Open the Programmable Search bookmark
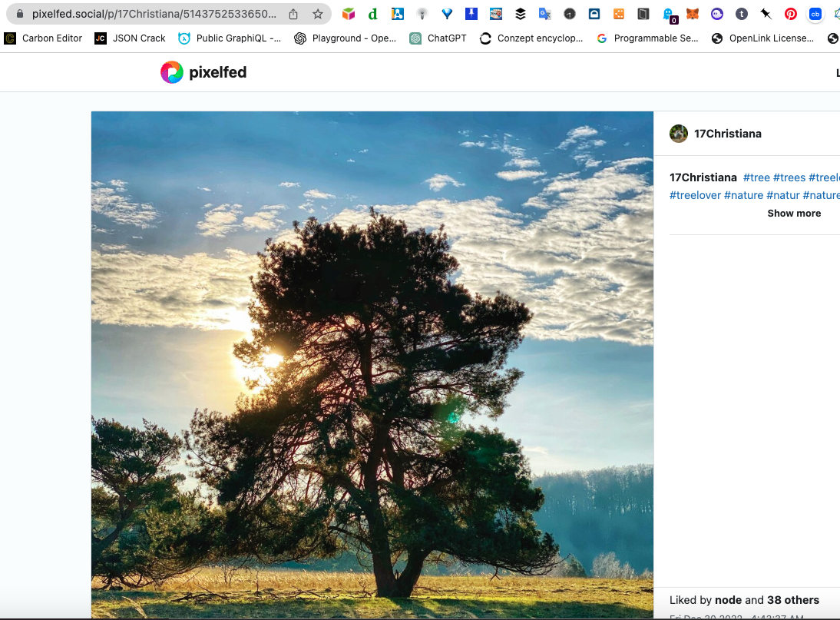This screenshot has height=620, width=840. pyautogui.click(x=647, y=38)
